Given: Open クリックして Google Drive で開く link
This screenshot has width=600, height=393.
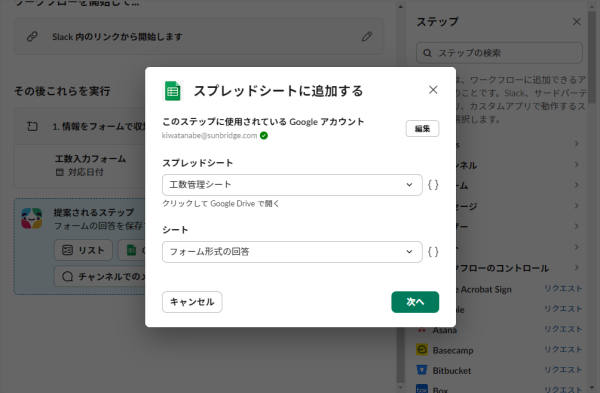Looking at the screenshot, I should (221, 204).
